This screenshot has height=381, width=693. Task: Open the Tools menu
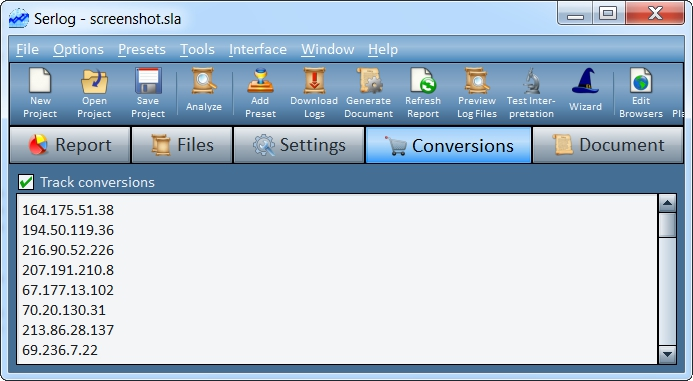[197, 49]
